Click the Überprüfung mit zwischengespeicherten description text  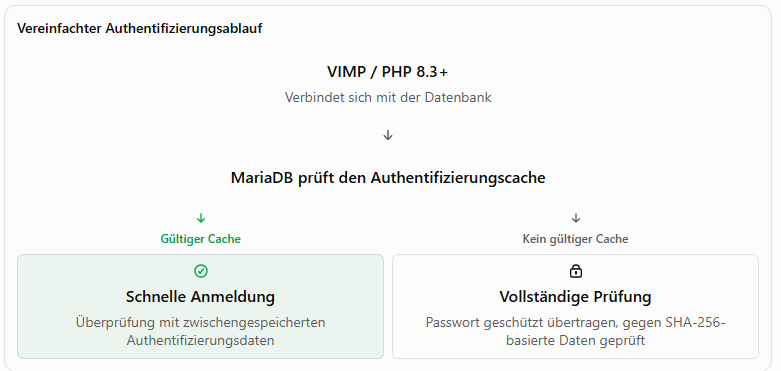[x=200, y=322]
